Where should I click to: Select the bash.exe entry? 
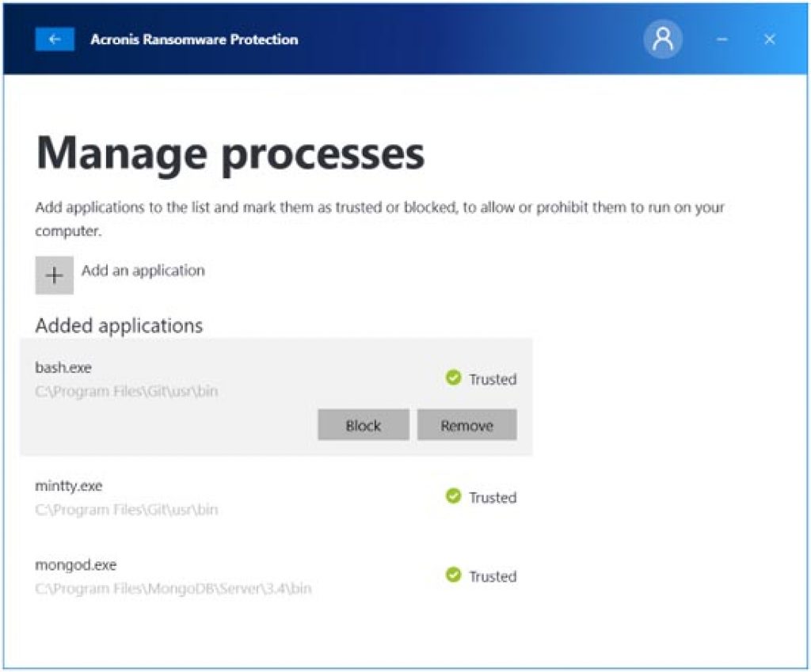pos(63,367)
